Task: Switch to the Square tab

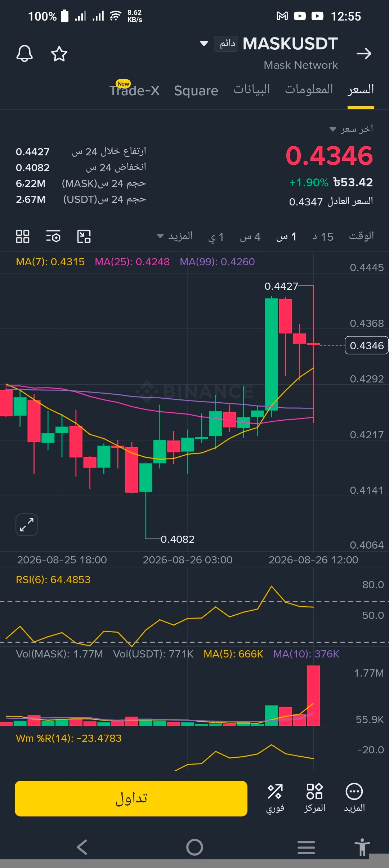Action: [x=196, y=90]
